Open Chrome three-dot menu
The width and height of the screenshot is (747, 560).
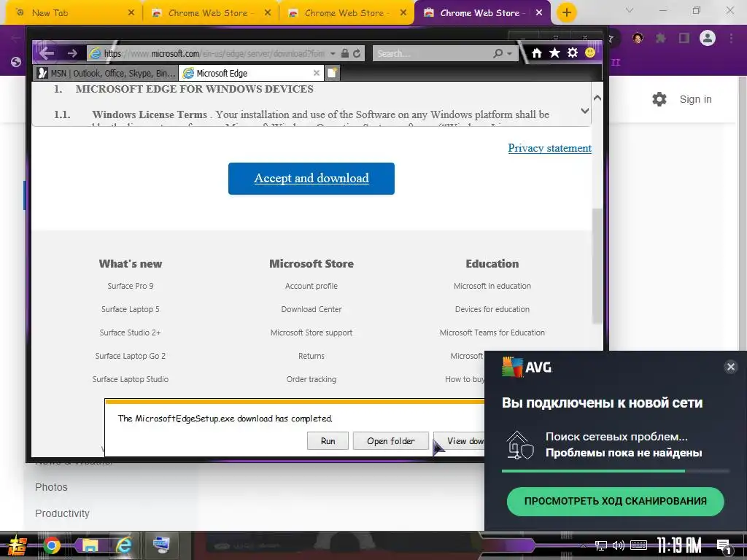[x=731, y=38]
